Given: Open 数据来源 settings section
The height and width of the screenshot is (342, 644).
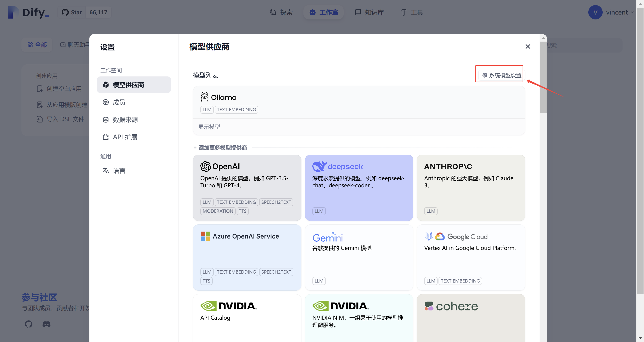Looking at the screenshot, I should click(134, 120).
